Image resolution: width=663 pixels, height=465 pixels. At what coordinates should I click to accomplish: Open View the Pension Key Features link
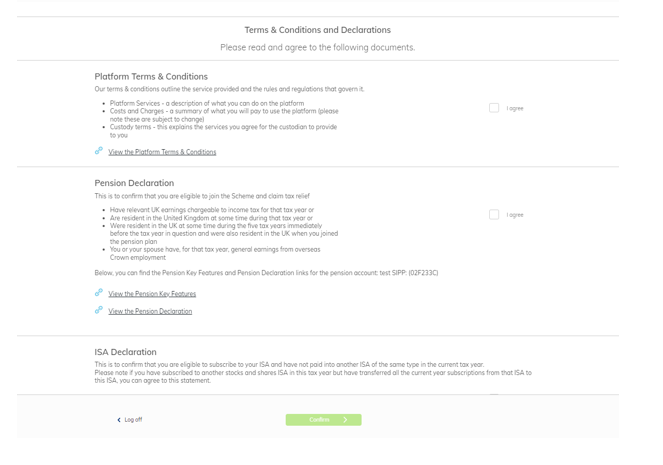click(x=152, y=294)
